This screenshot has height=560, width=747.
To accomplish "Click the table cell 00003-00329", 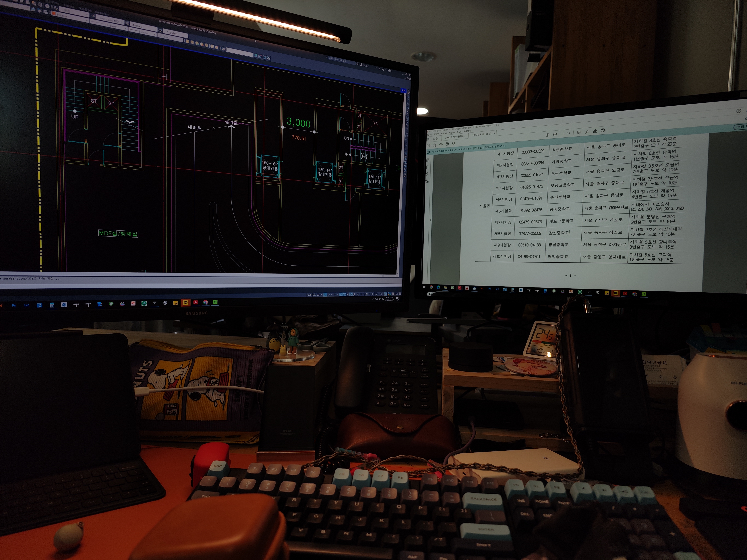I will (x=533, y=151).
